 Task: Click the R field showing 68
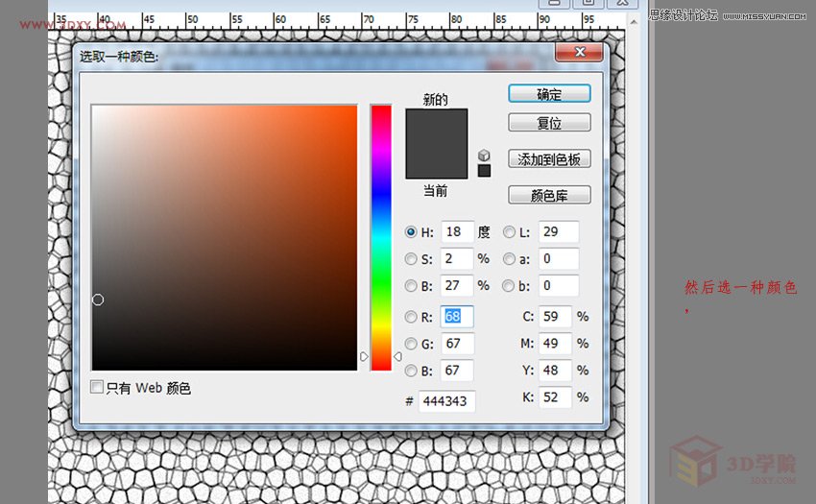pyautogui.click(x=457, y=317)
